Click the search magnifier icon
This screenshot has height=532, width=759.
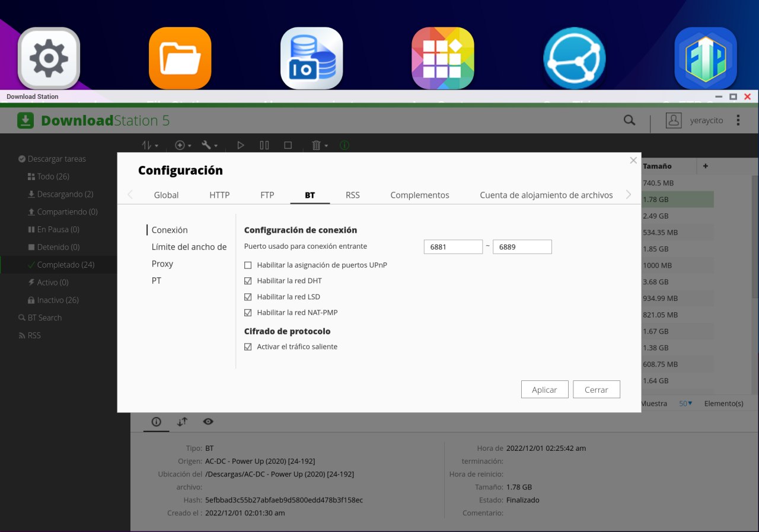click(x=629, y=120)
